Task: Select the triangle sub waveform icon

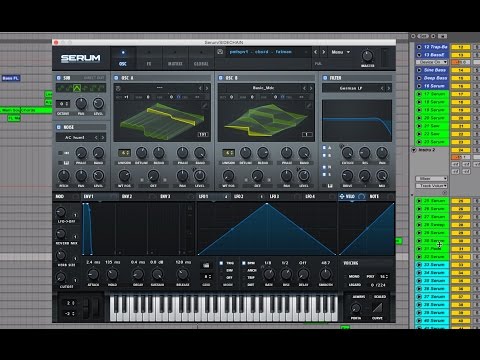Action: (x=77, y=88)
